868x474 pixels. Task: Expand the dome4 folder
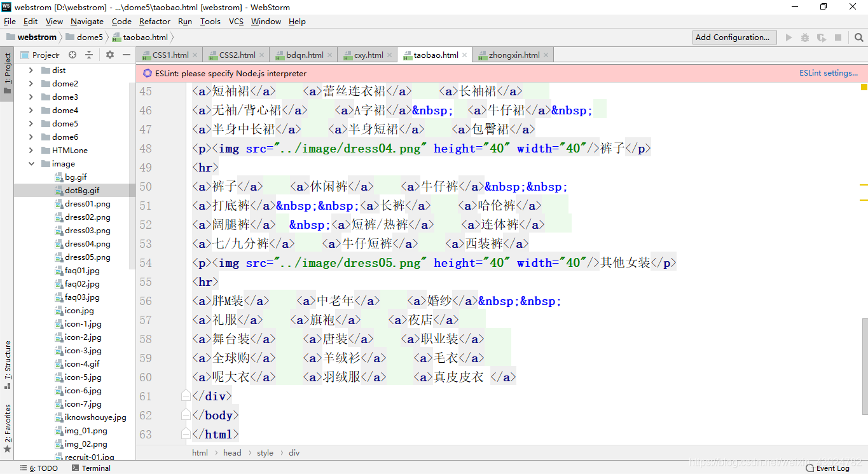tap(31, 111)
